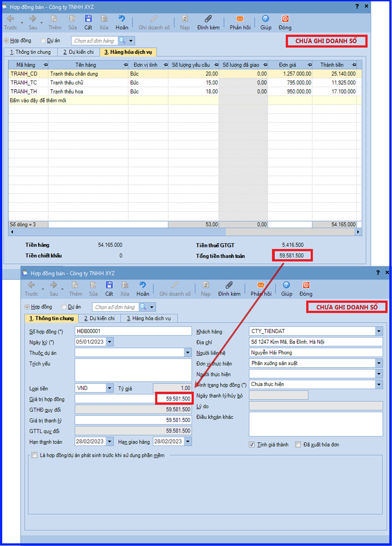Select Hợp đồng radio in top window
The width and height of the screenshot is (392, 546).
[x=6, y=40]
